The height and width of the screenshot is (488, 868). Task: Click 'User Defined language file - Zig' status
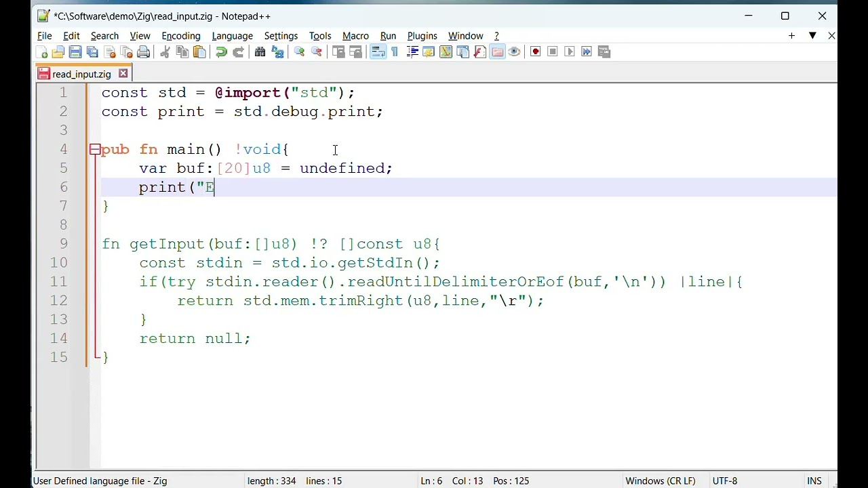coord(100,481)
